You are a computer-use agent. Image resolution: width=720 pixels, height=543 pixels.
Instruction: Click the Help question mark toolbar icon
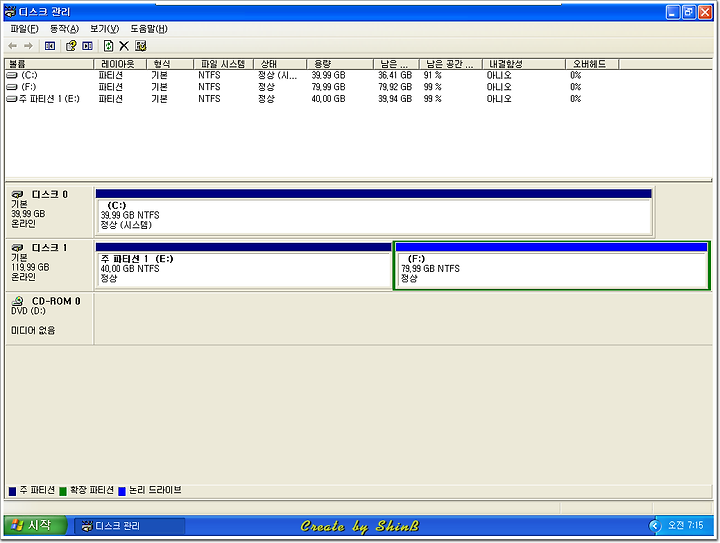71,46
